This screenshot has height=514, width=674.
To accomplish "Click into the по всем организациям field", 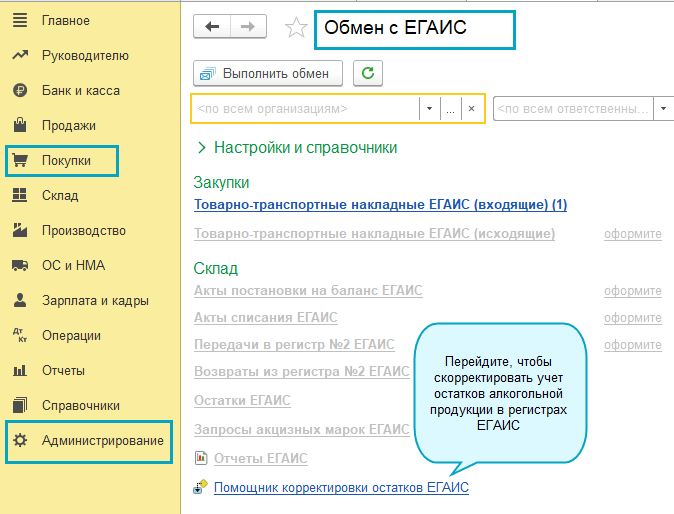I will point(306,109).
